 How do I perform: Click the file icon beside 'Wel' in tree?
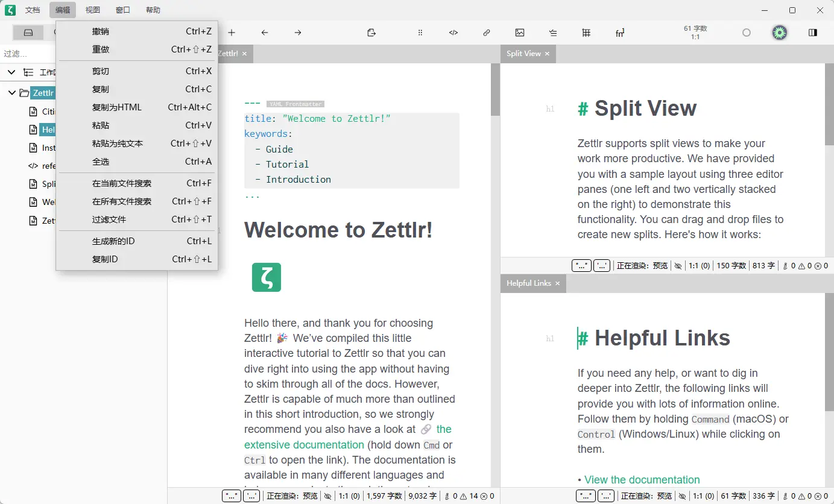coord(34,202)
